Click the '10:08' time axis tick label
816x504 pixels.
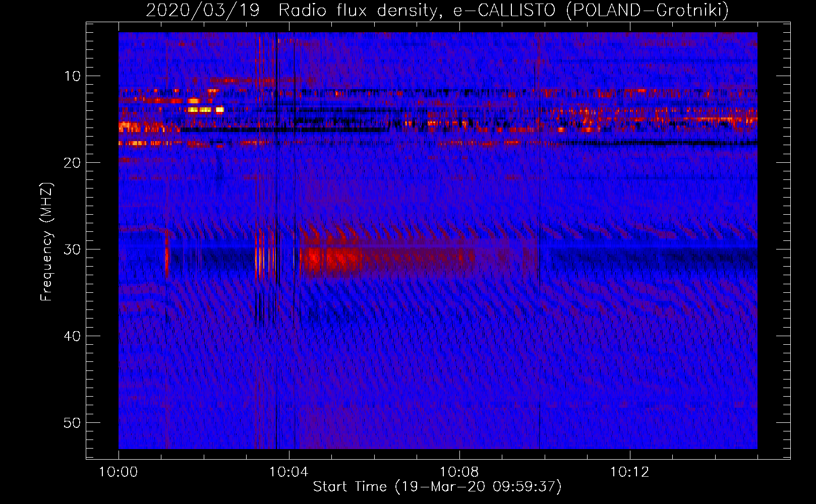459,472
